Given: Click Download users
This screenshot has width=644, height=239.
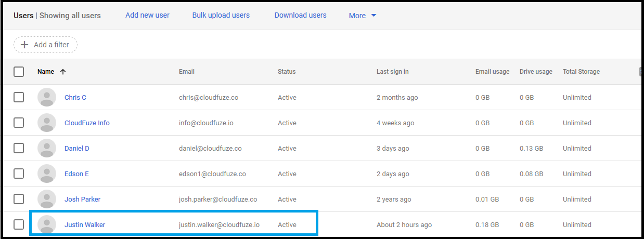Looking at the screenshot, I should point(300,15).
